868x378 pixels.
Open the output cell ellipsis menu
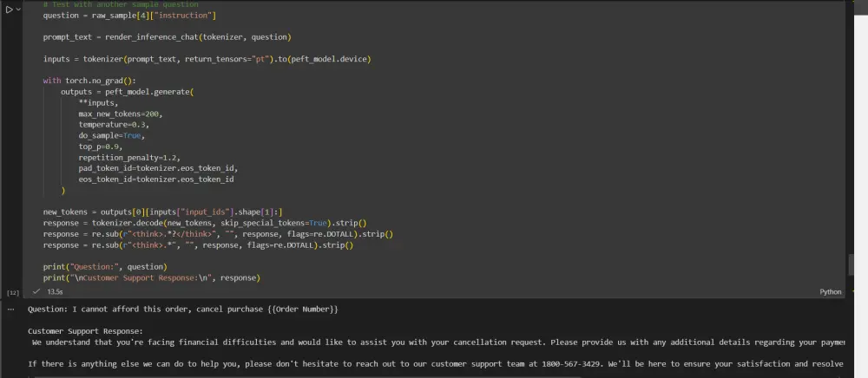coord(10,309)
